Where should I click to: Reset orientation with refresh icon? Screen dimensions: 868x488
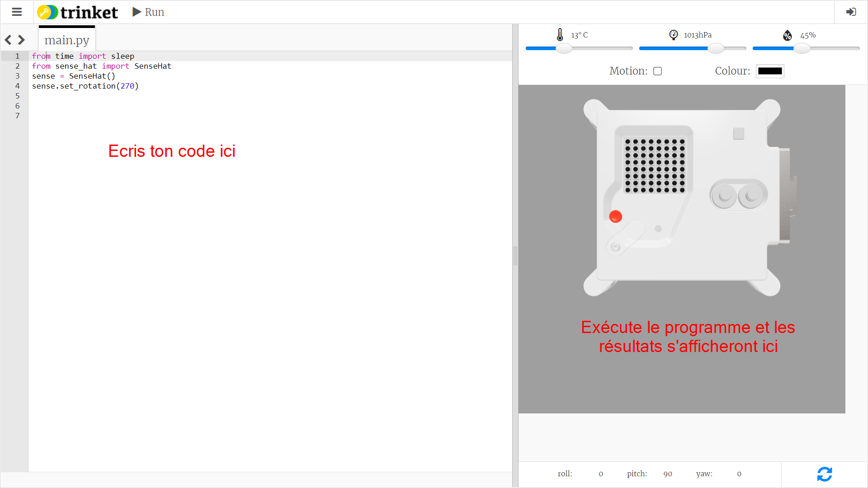pos(824,474)
